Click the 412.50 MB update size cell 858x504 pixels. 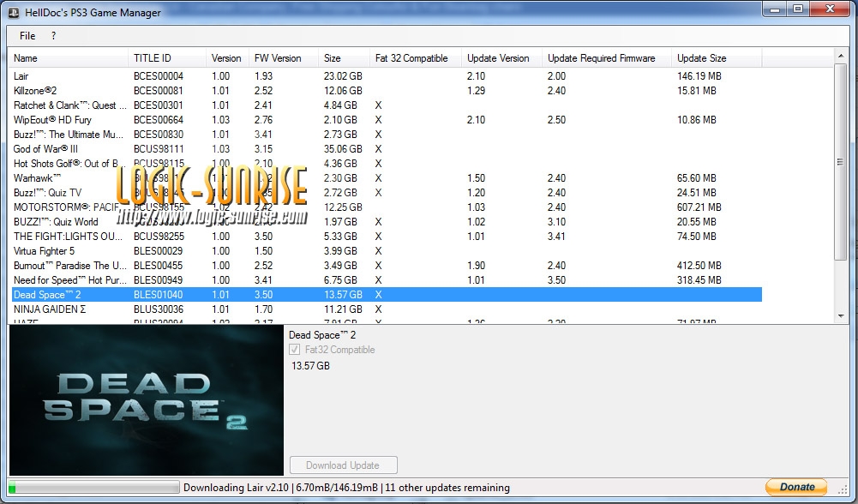[x=699, y=266]
